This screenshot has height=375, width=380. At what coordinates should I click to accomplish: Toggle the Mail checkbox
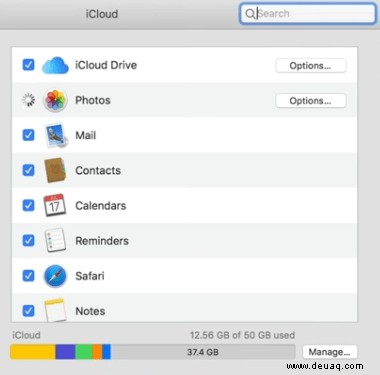[28, 135]
